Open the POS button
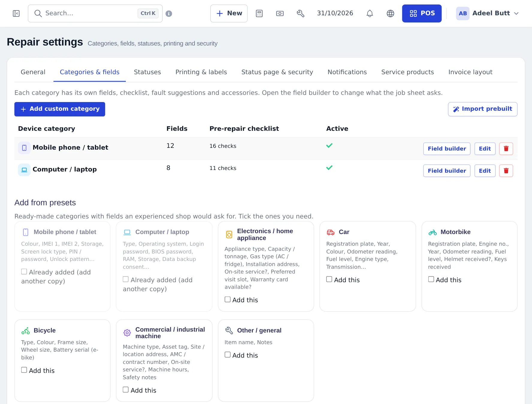 point(422,13)
